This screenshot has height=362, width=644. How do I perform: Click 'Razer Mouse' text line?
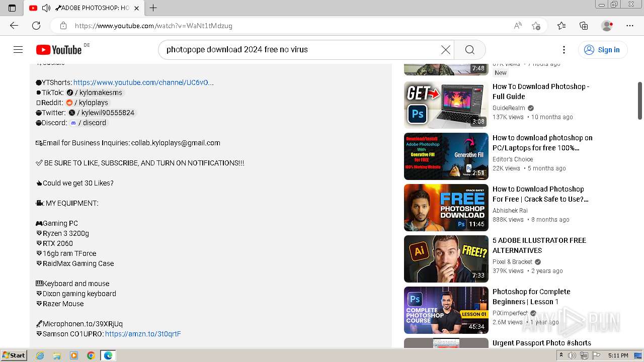click(63, 304)
